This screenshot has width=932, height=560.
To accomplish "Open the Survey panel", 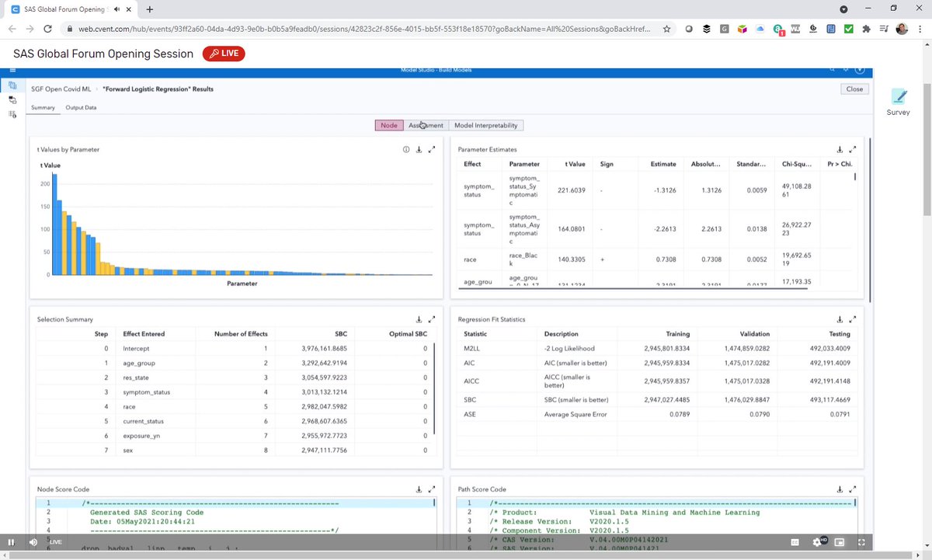I will tap(898, 102).
